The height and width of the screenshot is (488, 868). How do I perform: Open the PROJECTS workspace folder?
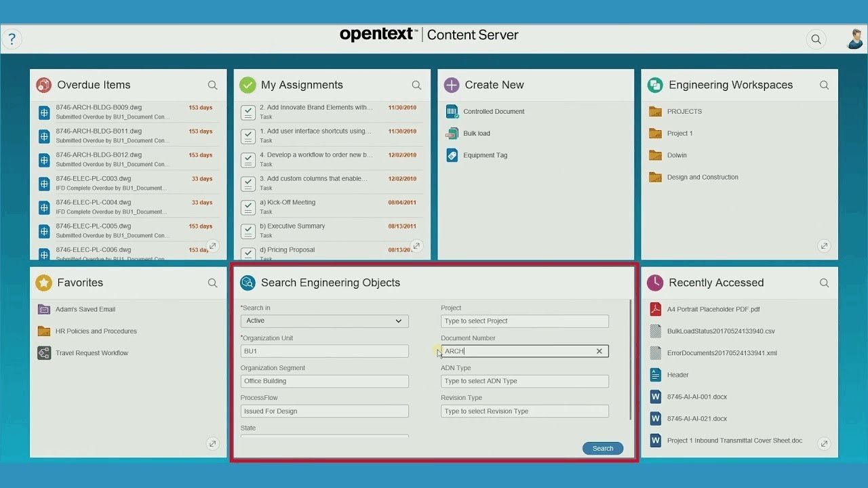(684, 112)
